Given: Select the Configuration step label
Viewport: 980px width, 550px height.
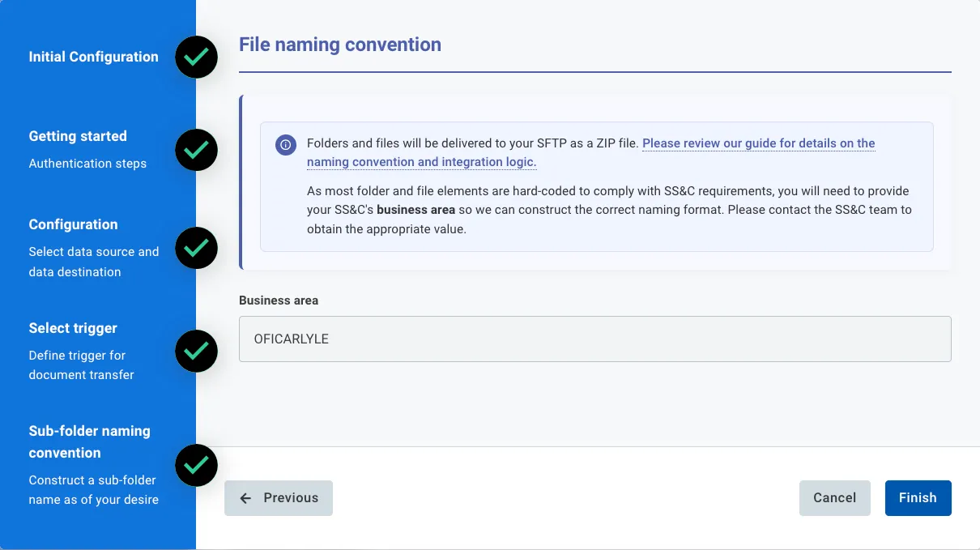Looking at the screenshot, I should [73, 224].
